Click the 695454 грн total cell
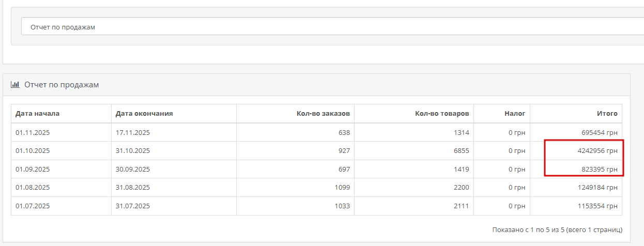 [600, 132]
